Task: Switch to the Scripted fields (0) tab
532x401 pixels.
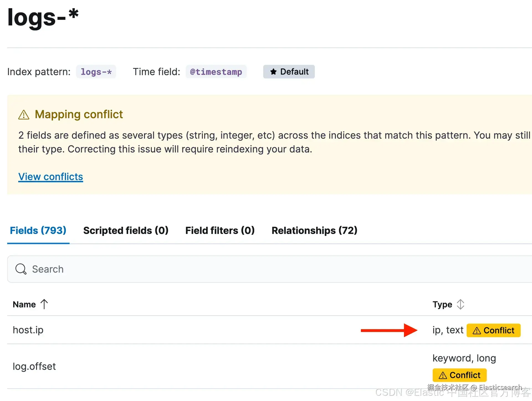Action: point(126,230)
